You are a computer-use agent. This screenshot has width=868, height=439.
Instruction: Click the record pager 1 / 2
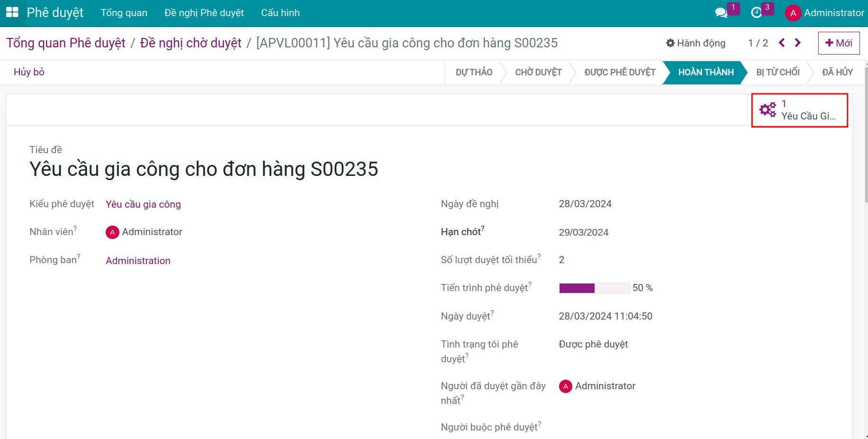[x=758, y=43]
